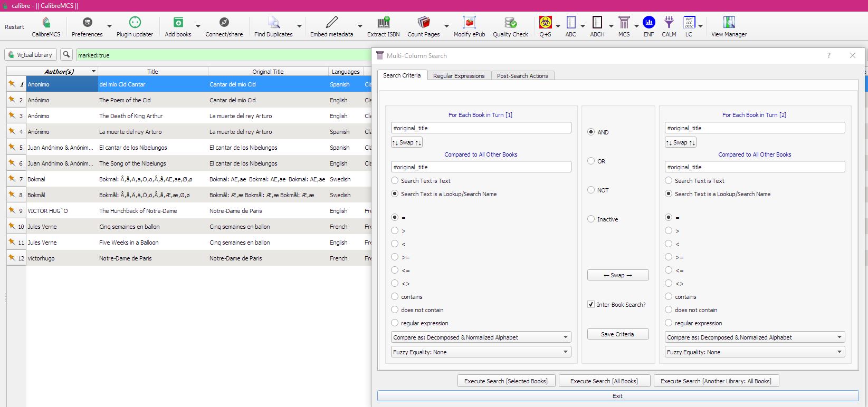Select the OR radio button
Image resolution: width=868 pixels, height=407 pixels.
click(591, 161)
